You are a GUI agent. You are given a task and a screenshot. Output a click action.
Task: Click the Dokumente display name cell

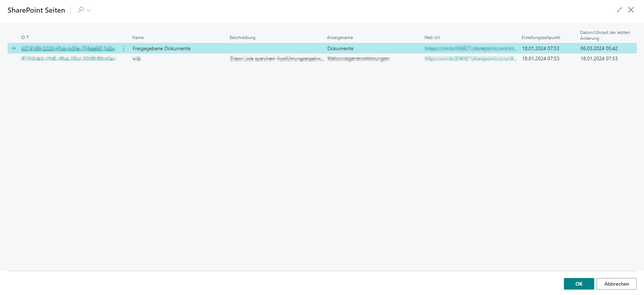[x=340, y=48]
